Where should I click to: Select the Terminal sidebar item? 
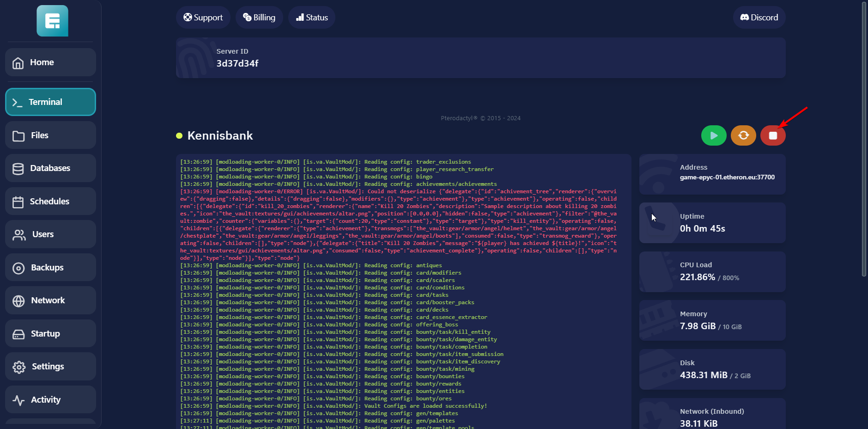pyautogui.click(x=50, y=102)
